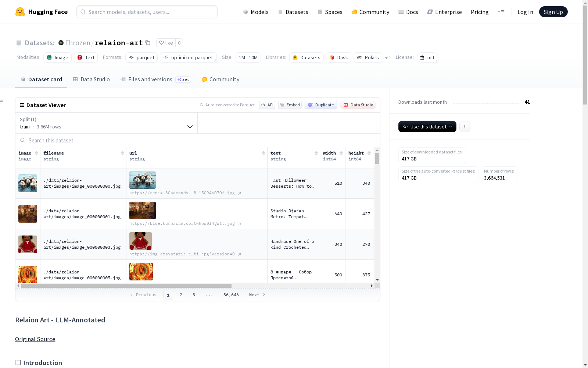
Task: Sort by the text column
Action: (x=316, y=153)
